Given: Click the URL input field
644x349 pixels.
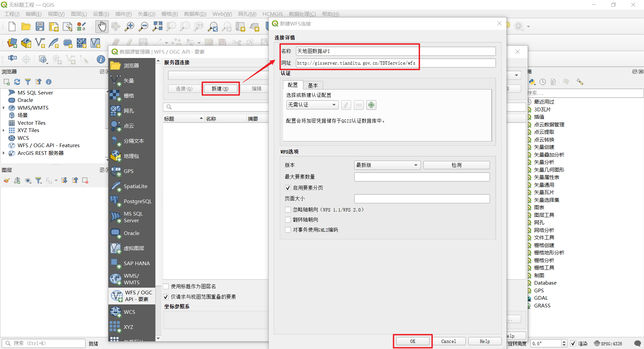Looking at the screenshot, I should (396, 63).
